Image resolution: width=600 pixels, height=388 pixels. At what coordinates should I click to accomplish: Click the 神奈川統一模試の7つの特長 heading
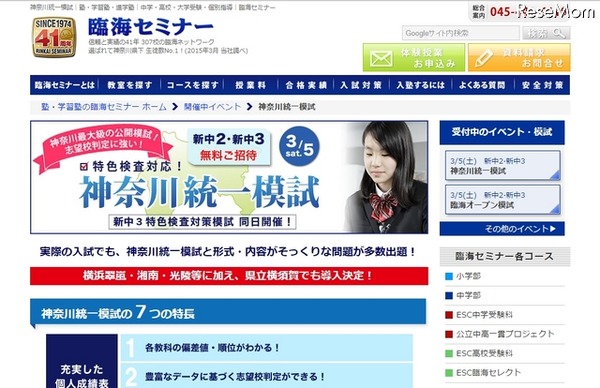[228, 313]
